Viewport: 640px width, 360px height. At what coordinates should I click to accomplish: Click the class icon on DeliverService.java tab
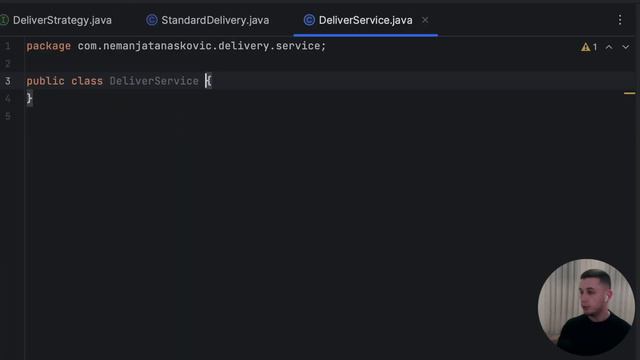click(x=309, y=20)
